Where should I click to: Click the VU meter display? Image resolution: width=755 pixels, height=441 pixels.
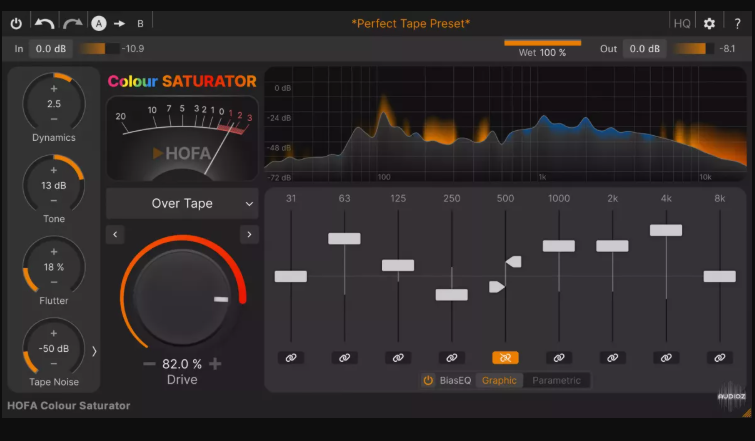pos(182,139)
